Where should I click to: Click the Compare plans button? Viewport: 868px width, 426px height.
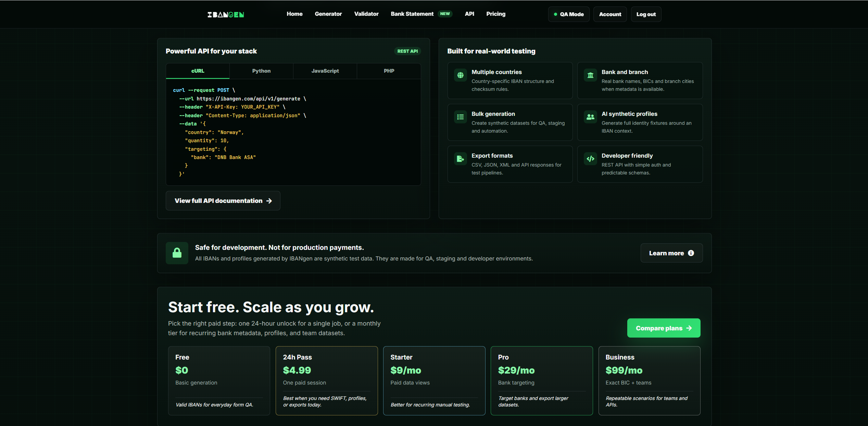pyautogui.click(x=664, y=328)
